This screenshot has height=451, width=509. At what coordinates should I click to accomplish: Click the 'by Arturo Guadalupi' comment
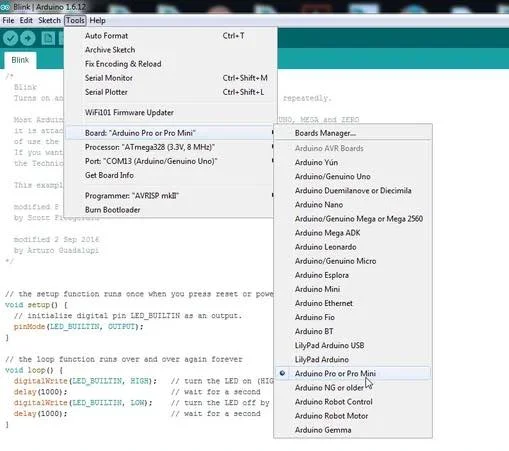point(56,250)
